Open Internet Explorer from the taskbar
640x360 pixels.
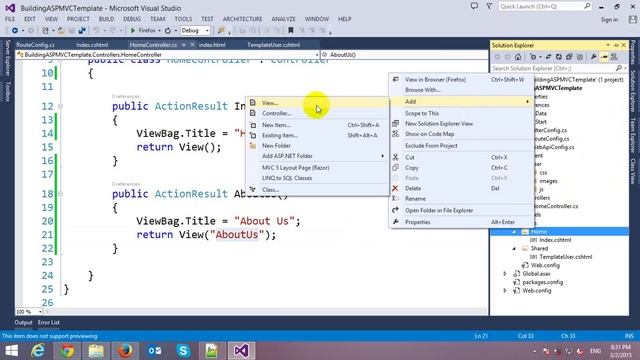(38, 351)
